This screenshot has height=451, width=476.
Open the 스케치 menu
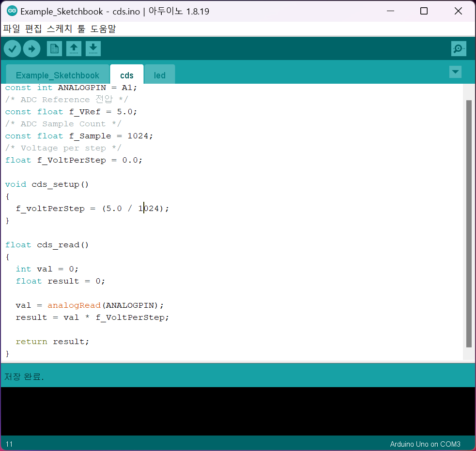click(x=60, y=29)
